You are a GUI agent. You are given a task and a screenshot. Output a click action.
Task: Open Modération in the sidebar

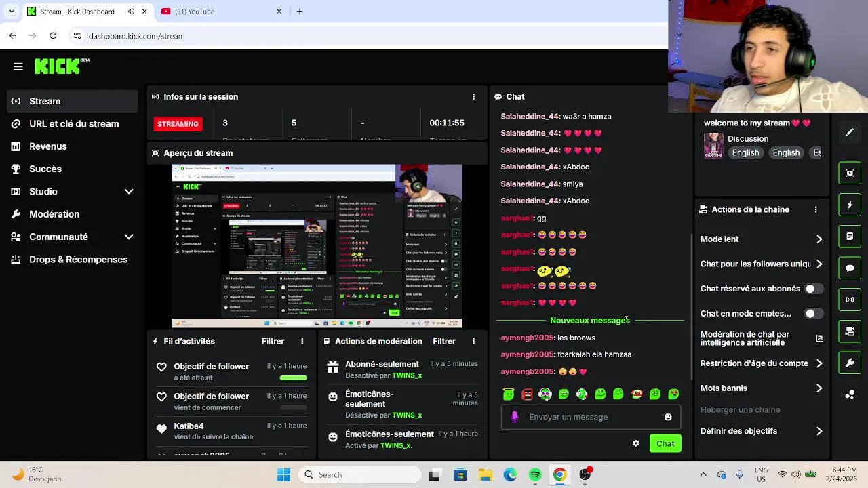pos(72,214)
